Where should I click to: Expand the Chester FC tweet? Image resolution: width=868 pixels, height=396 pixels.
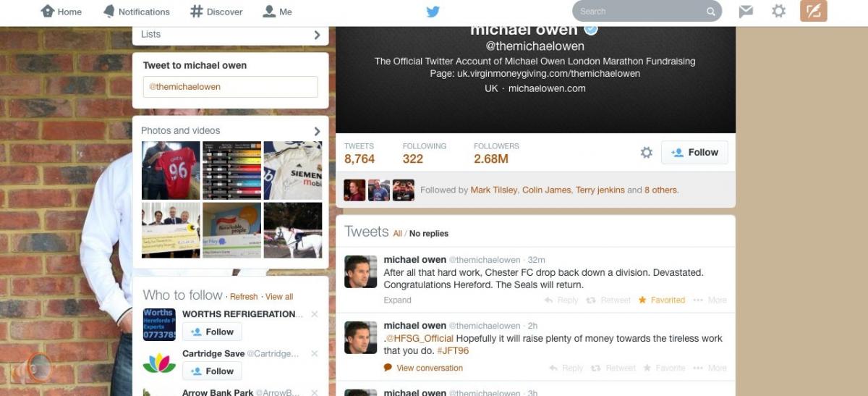pos(397,300)
